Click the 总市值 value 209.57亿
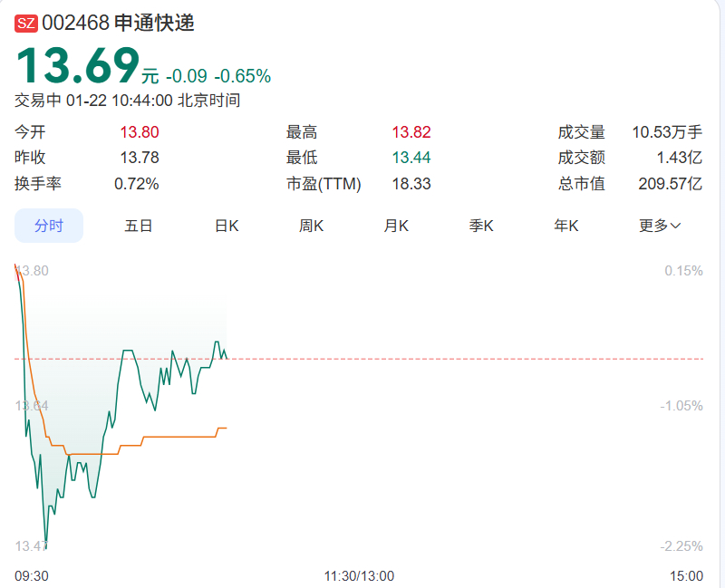Image resolution: width=725 pixels, height=588 pixels. [670, 184]
